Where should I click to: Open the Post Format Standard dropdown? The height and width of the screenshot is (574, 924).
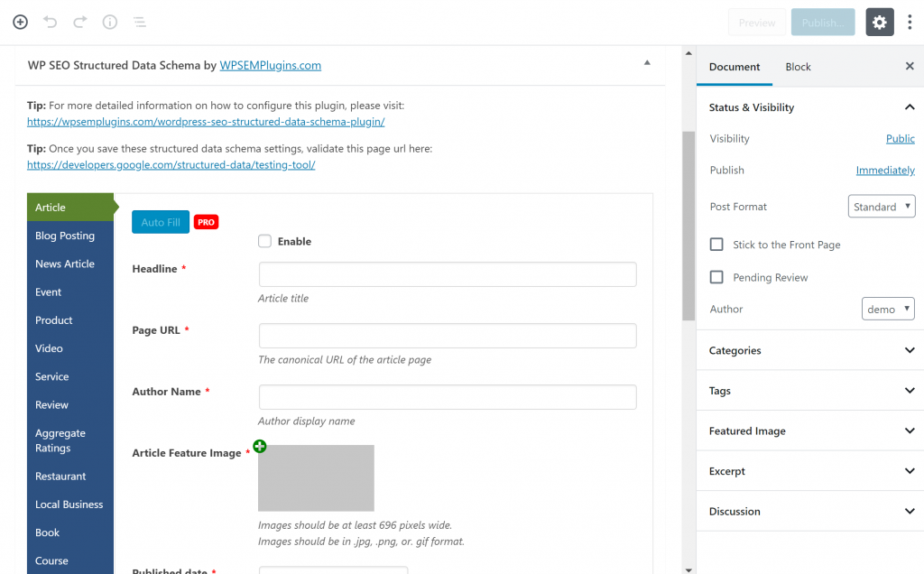pos(882,207)
